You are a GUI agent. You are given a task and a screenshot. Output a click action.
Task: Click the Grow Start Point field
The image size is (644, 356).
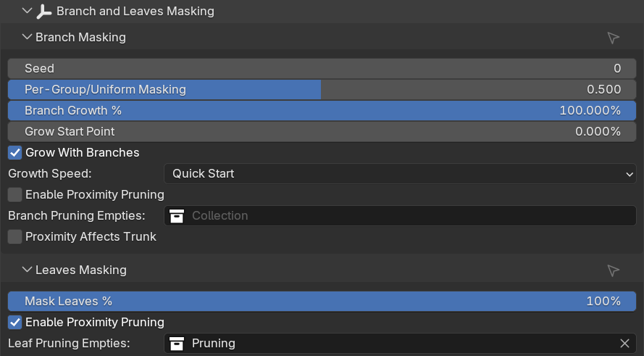(x=322, y=131)
